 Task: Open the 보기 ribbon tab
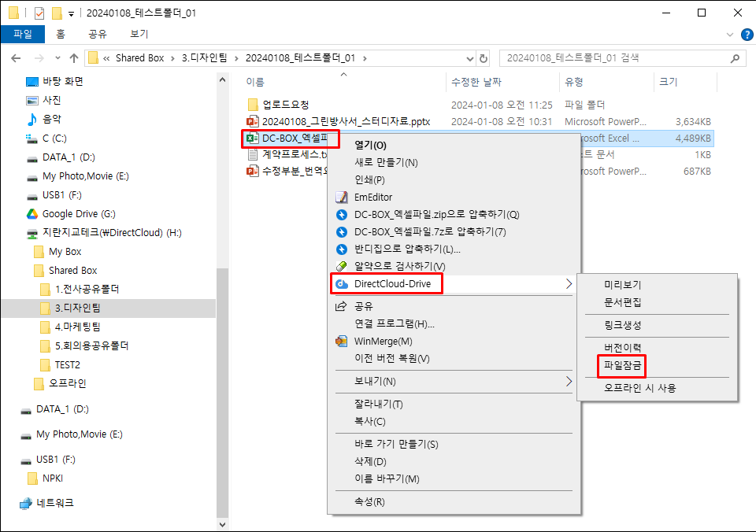139,35
